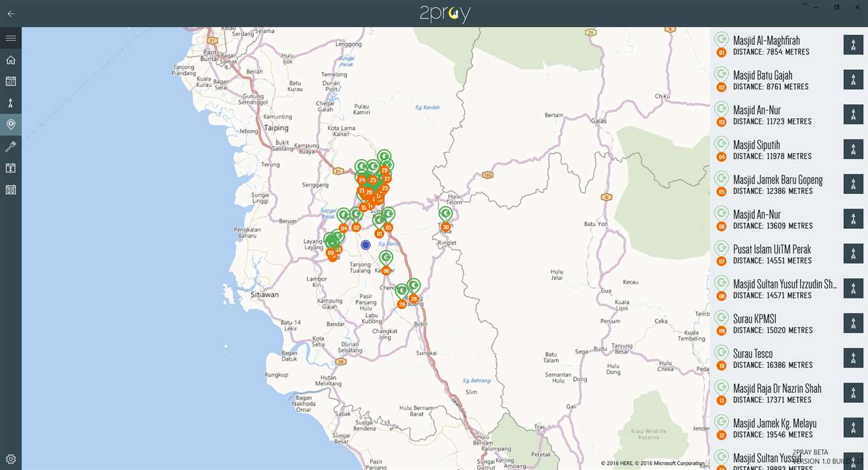Click marker 29 on the map
The image size is (868, 470).
pyautogui.click(x=385, y=171)
